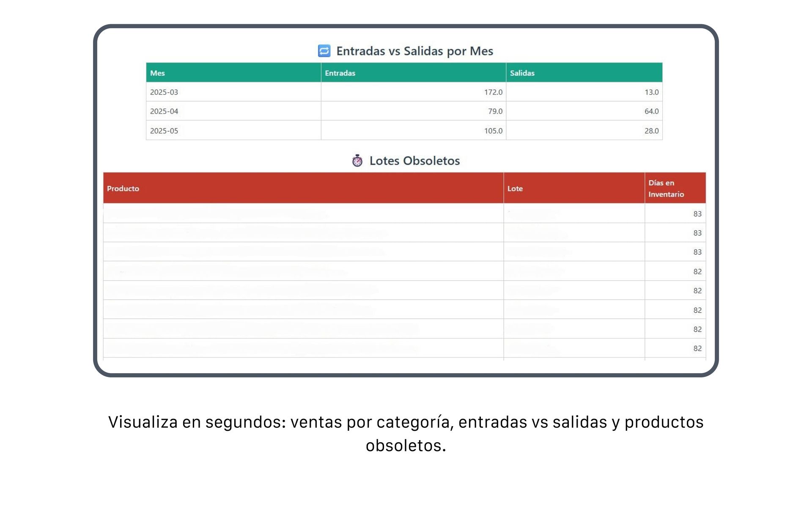Viewport: 812px width, 523px height.
Task: Click the Entradas column header
Action: pyautogui.click(x=340, y=73)
